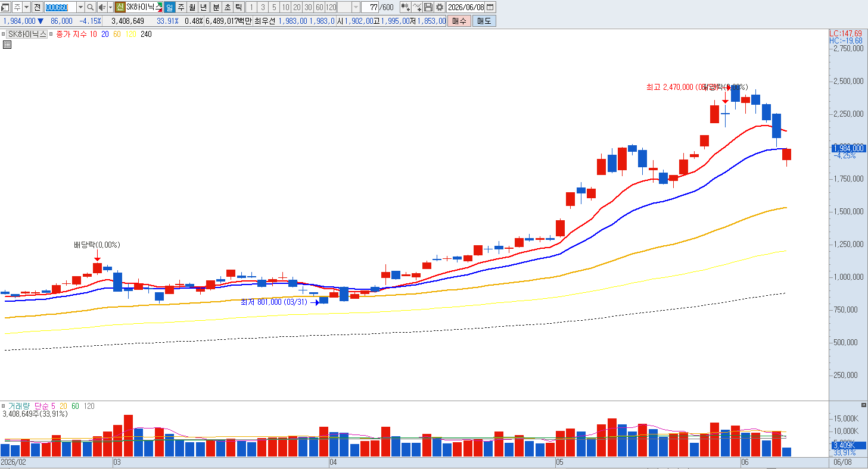Click the add candlestick chart icon
Viewport: 868px width, 469px height.
405,7
